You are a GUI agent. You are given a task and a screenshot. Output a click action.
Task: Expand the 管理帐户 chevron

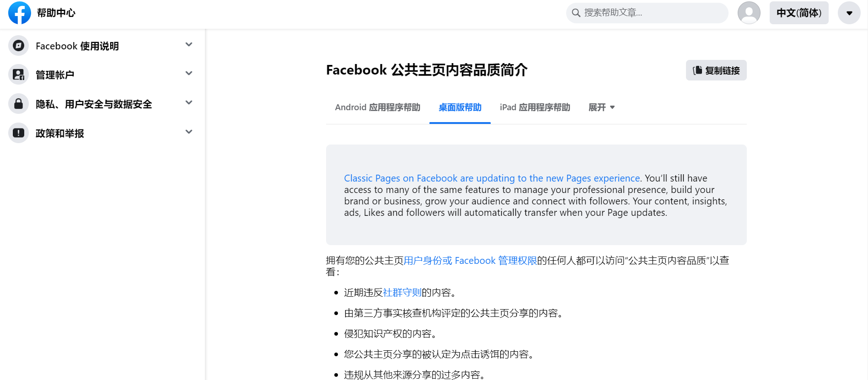[189, 73]
